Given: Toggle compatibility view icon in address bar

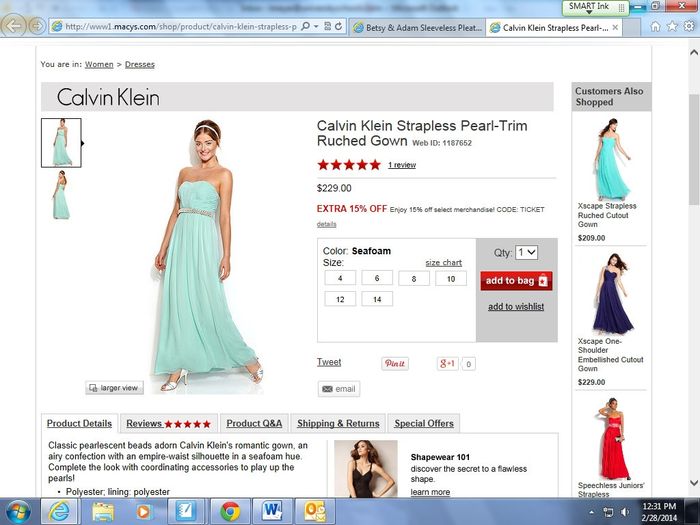Looking at the screenshot, I should 328,26.
